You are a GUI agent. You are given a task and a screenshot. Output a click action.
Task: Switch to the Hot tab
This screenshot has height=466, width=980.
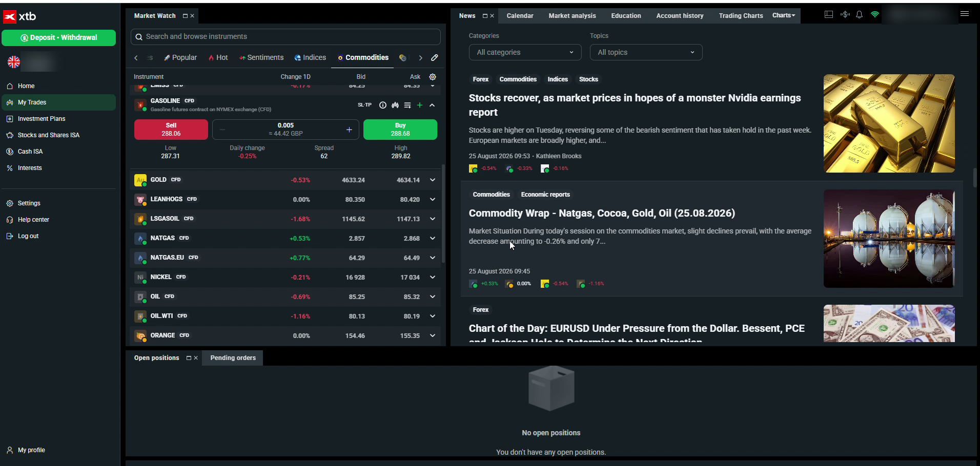pos(218,57)
